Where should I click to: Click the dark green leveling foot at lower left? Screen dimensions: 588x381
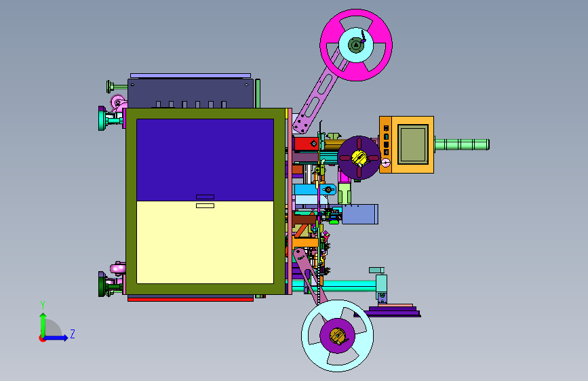tap(102, 284)
